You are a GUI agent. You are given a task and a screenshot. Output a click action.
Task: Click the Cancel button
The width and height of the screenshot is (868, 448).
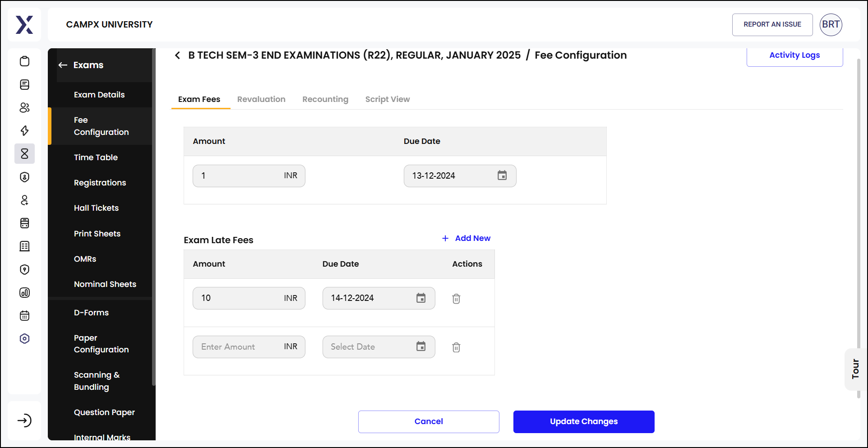429,421
